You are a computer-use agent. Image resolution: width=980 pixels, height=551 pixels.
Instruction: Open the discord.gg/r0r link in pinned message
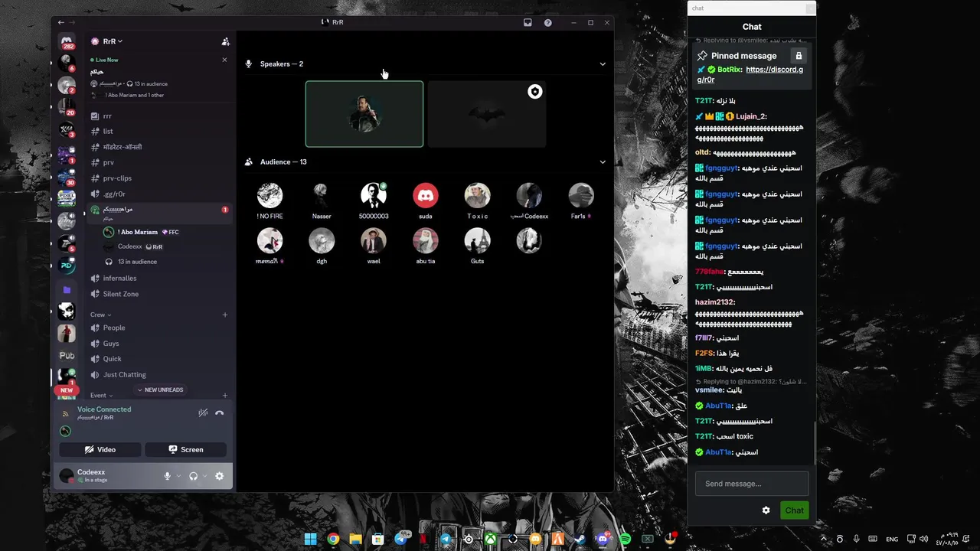tap(750, 74)
